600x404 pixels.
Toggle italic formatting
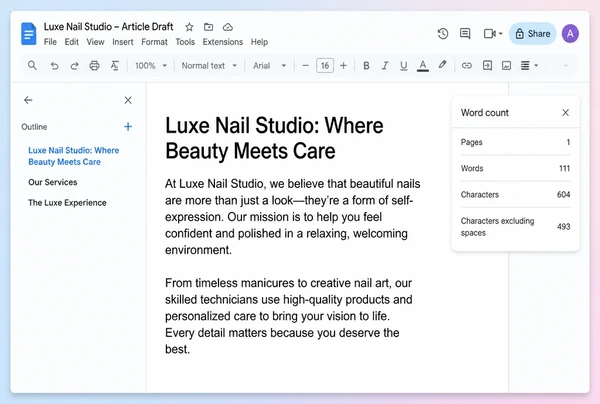tap(385, 66)
